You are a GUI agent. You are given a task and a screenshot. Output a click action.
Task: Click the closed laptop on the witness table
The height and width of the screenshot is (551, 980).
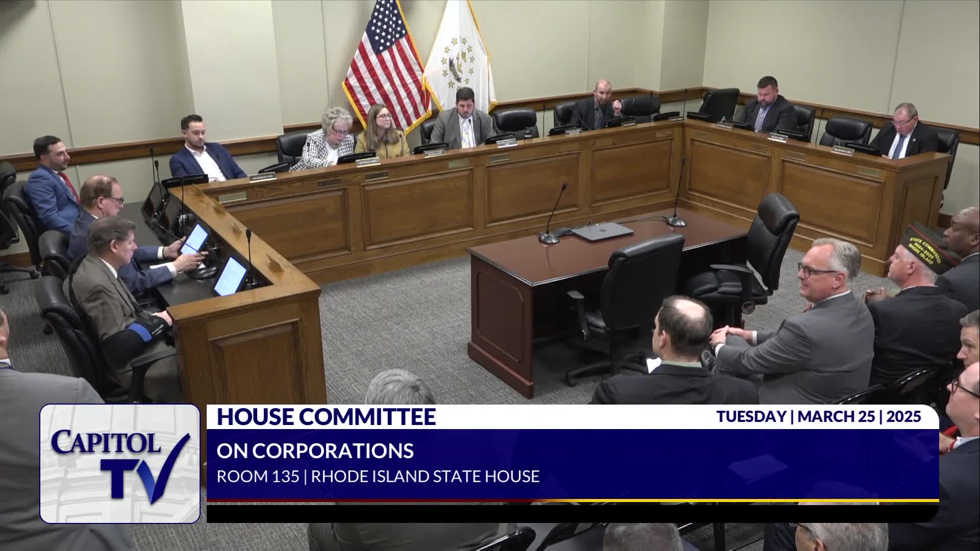pyautogui.click(x=602, y=231)
